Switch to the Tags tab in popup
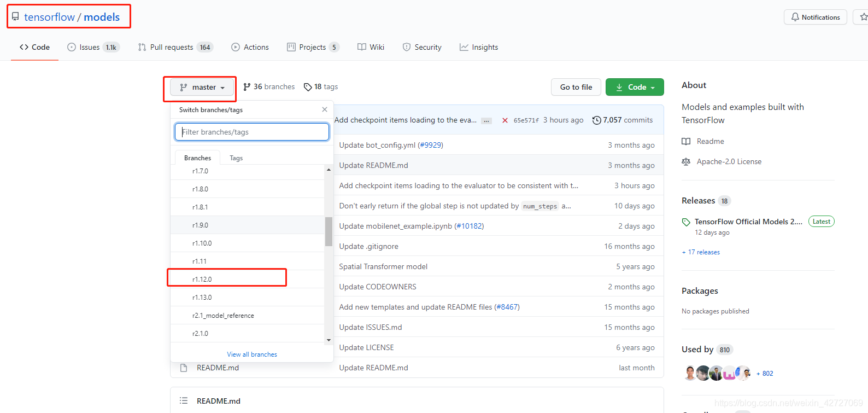Image resolution: width=868 pixels, height=413 pixels. click(x=236, y=158)
